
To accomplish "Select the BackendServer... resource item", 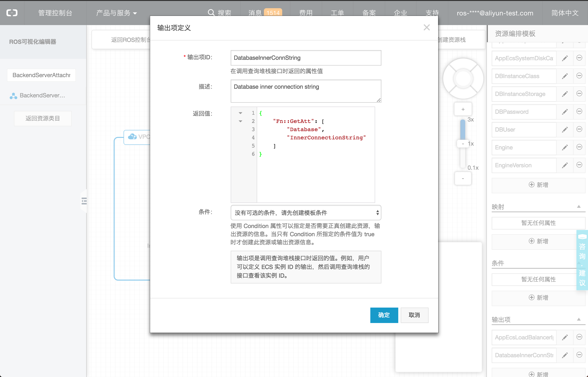I will 43,95.
